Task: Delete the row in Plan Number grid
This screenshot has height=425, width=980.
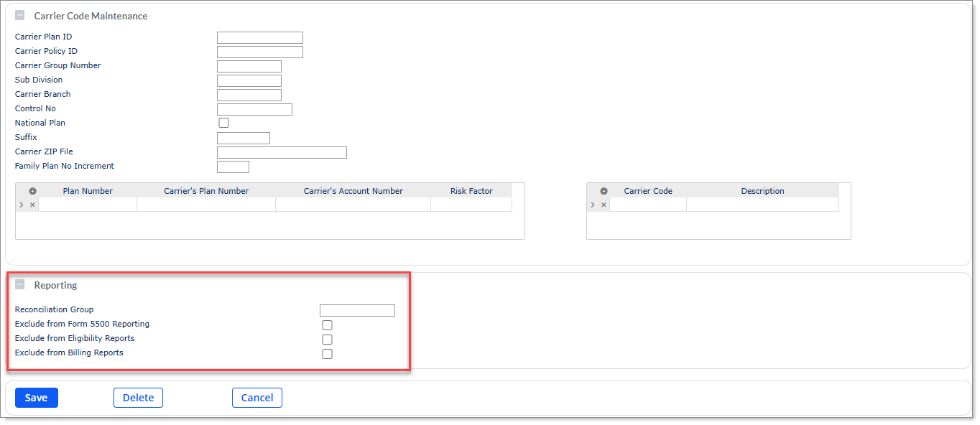Action: (32, 205)
